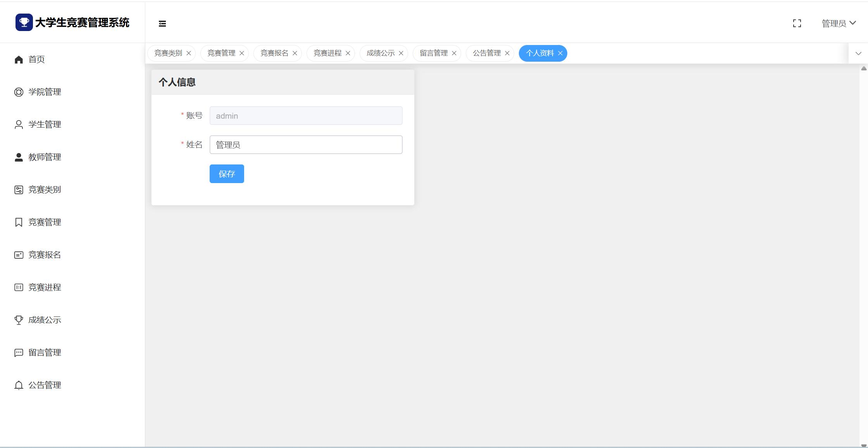Open 公告管理 bell sidebar icon

tap(19, 385)
